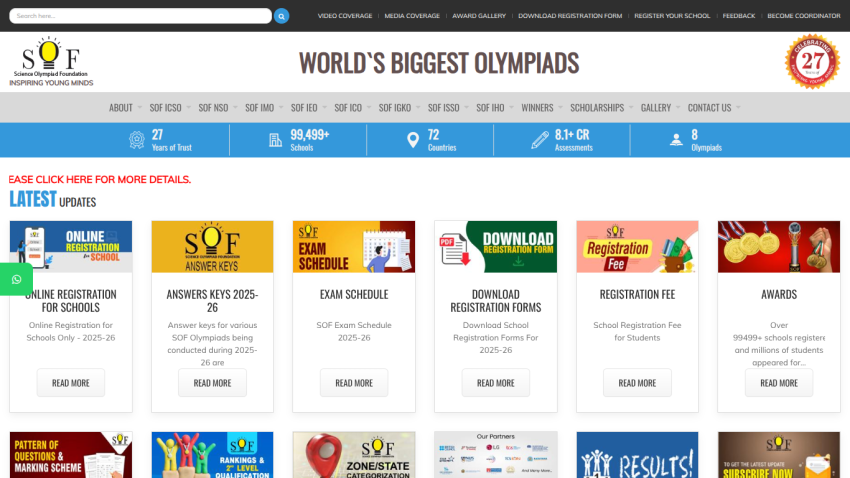The image size is (850, 478).
Task: Open the SOF Answer Keys thumbnail
Action: pyautogui.click(x=212, y=247)
